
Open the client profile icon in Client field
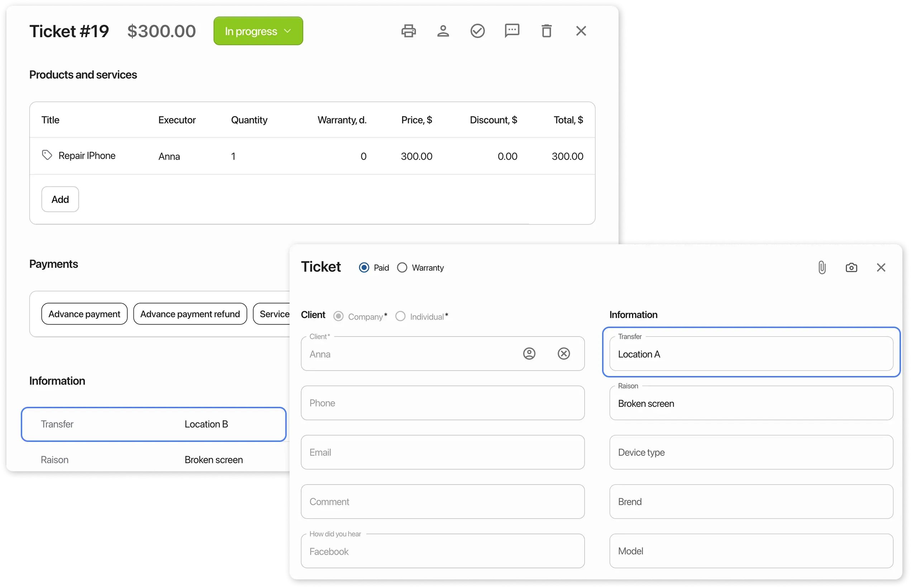point(529,353)
